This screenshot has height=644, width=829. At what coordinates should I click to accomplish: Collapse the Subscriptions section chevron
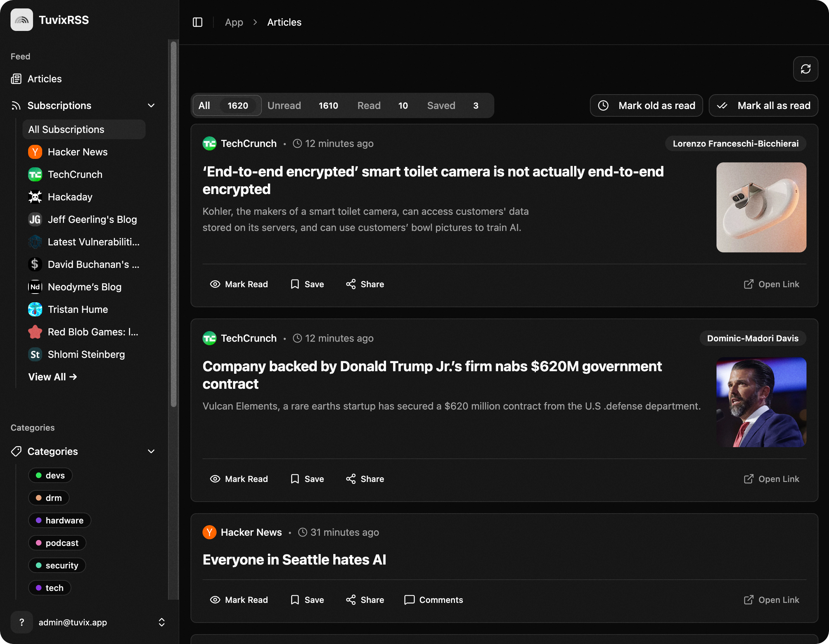click(x=151, y=105)
